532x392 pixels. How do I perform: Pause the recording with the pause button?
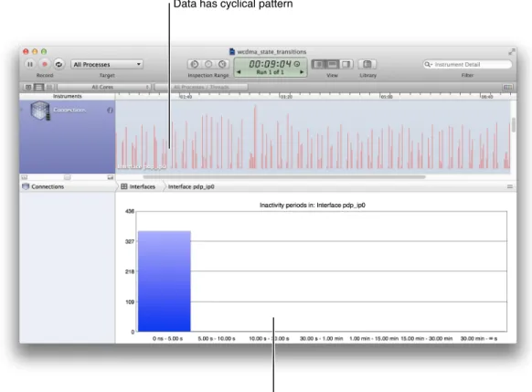coord(30,64)
